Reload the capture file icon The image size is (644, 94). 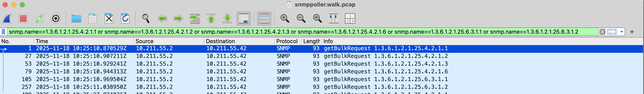(125, 18)
